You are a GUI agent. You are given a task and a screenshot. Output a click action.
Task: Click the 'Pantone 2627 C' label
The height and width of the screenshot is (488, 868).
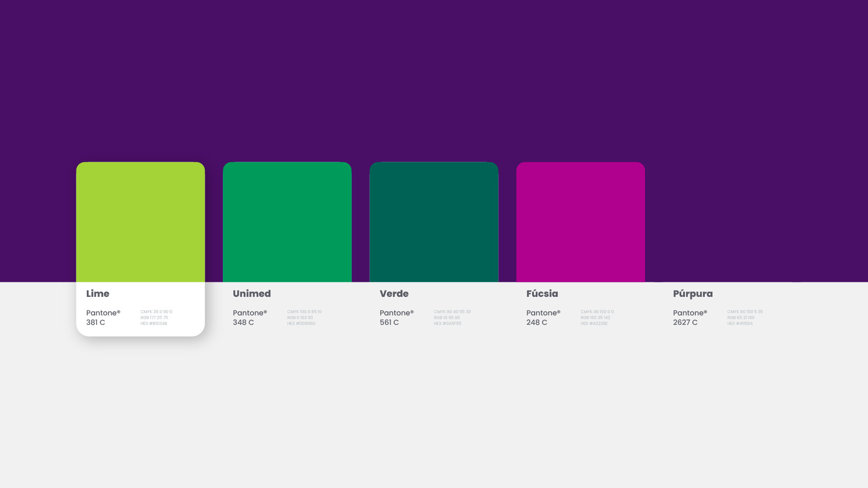click(690, 318)
